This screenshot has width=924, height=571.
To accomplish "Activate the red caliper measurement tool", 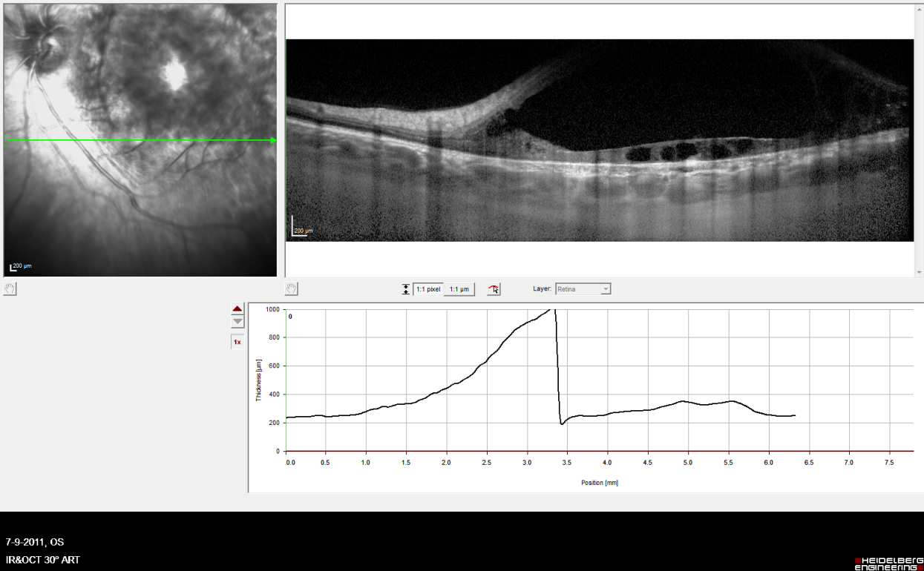I will [x=494, y=289].
